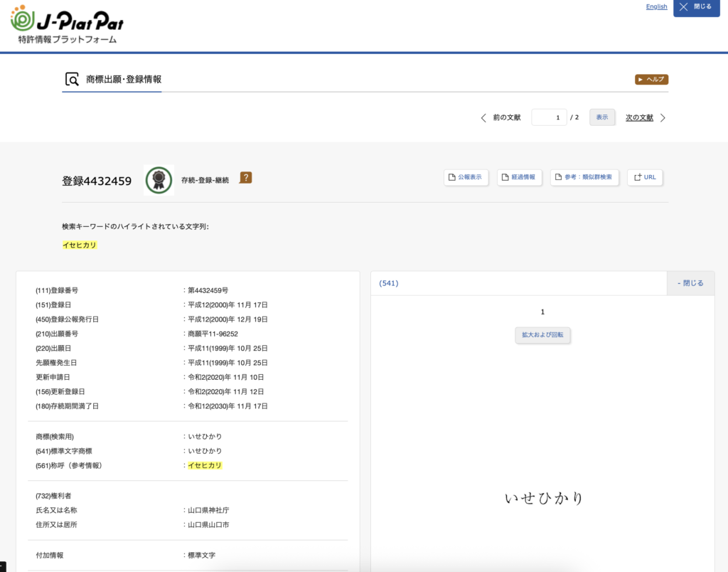Image resolution: width=728 pixels, height=572 pixels.
Task: Click the いせひかり trademark image
Action: click(543, 498)
